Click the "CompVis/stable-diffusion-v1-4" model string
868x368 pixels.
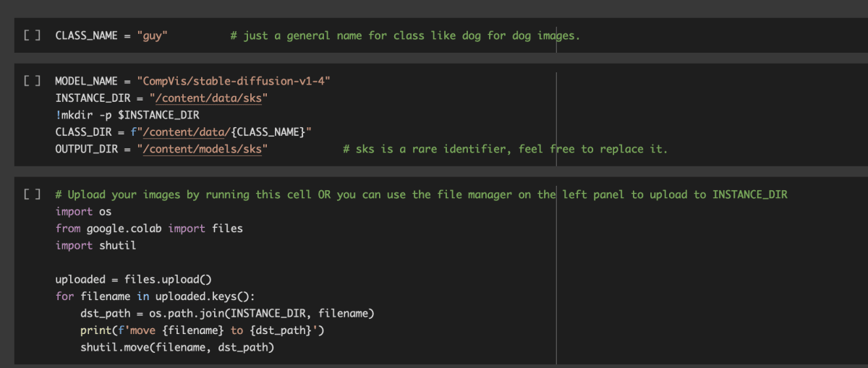click(234, 81)
